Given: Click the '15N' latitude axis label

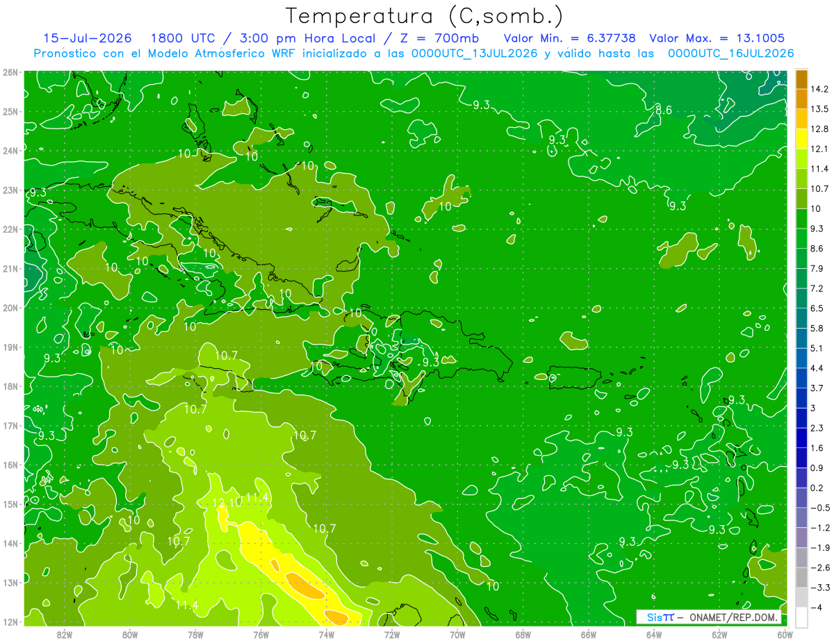Looking at the screenshot, I should tap(10, 504).
